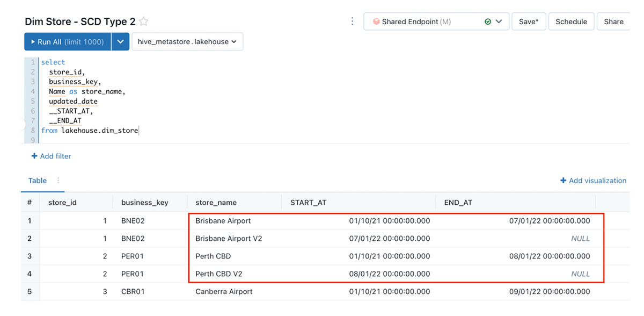
Task: Expand the Run All dropdown arrow
Action: tap(120, 42)
